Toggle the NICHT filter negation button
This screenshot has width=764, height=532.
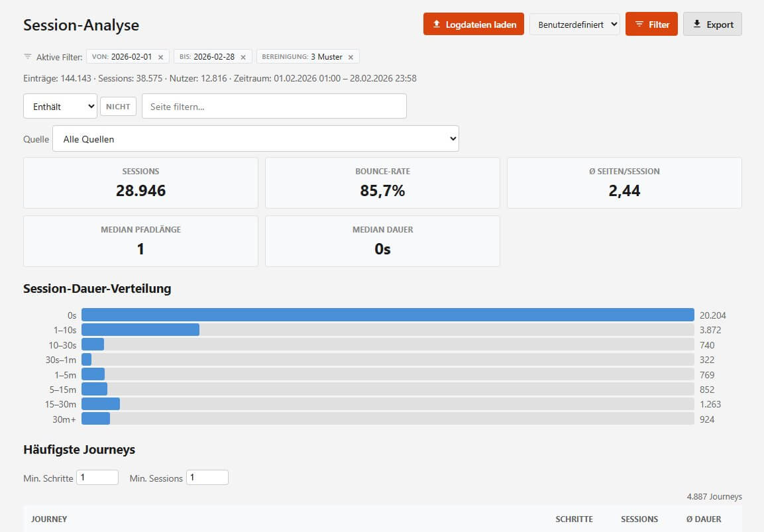(x=118, y=105)
